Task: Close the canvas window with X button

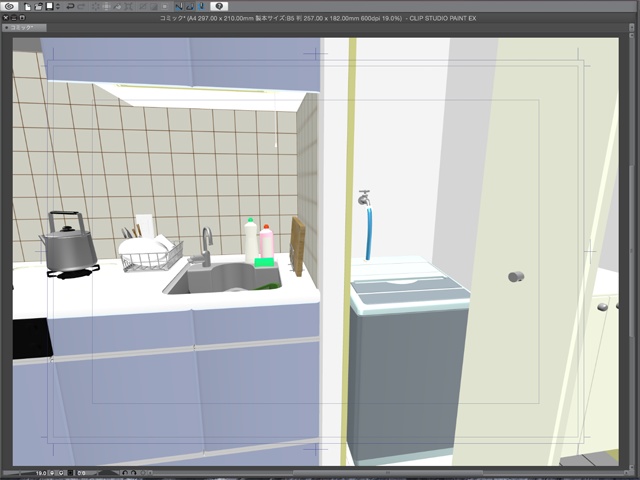Action: pos(6,18)
